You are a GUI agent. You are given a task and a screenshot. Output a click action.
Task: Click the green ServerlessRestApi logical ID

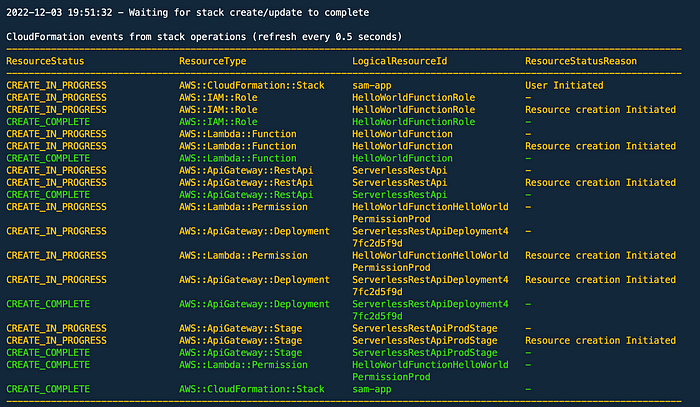(x=400, y=195)
